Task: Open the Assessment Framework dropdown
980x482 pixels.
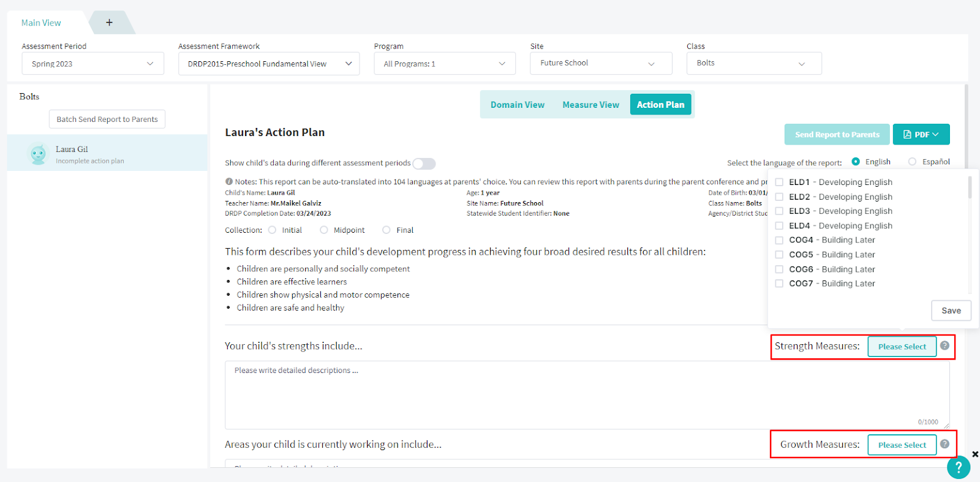Action: click(x=269, y=64)
